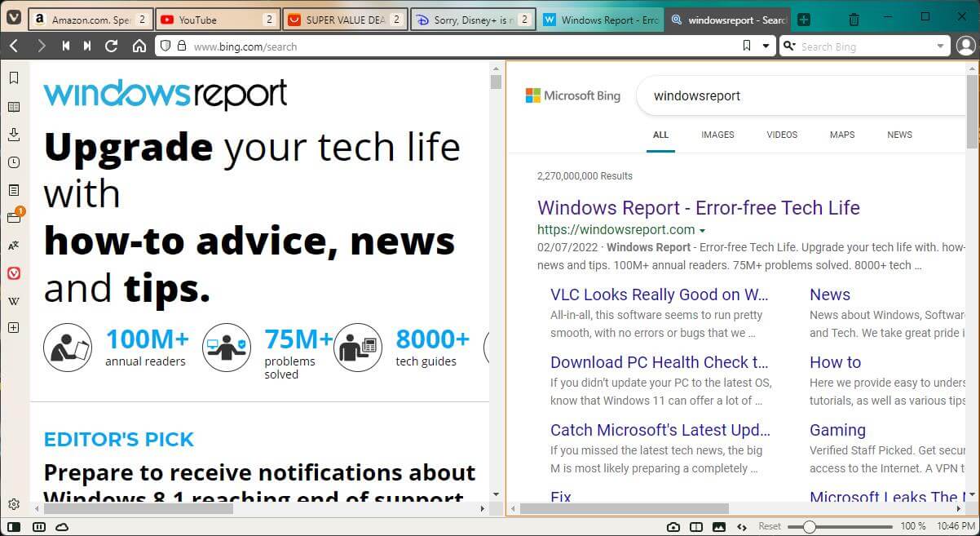This screenshot has height=536, width=980.
Task: Open the user profile avatar
Action: pyautogui.click(x=966, y=46)
